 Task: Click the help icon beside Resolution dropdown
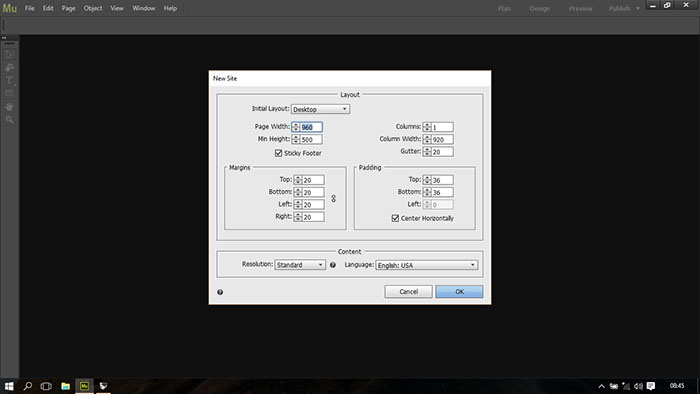click(333, 265)
